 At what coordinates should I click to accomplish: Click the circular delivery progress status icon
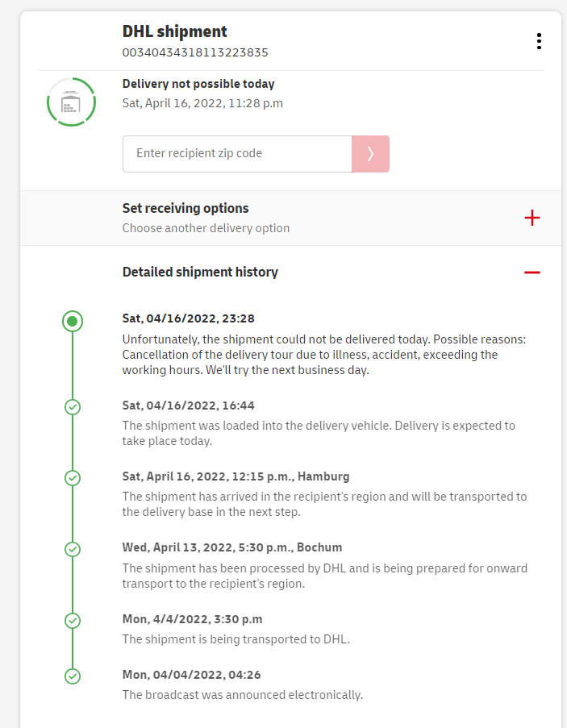71,102
